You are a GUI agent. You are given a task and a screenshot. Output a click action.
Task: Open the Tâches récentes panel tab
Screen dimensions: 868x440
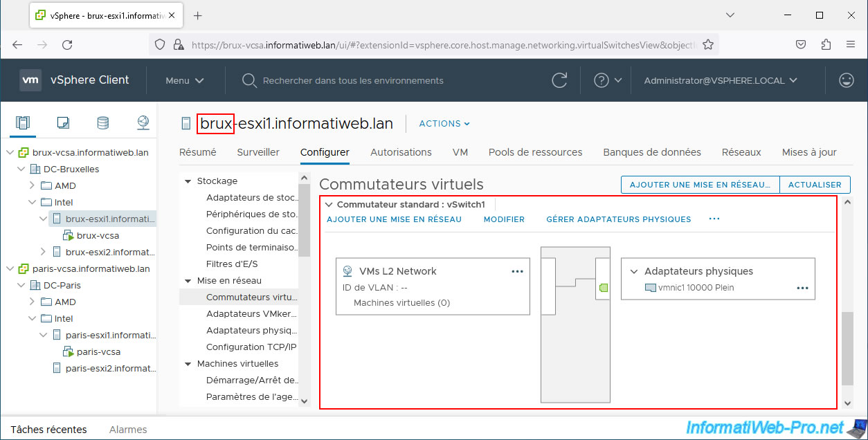tap(48, 430)
